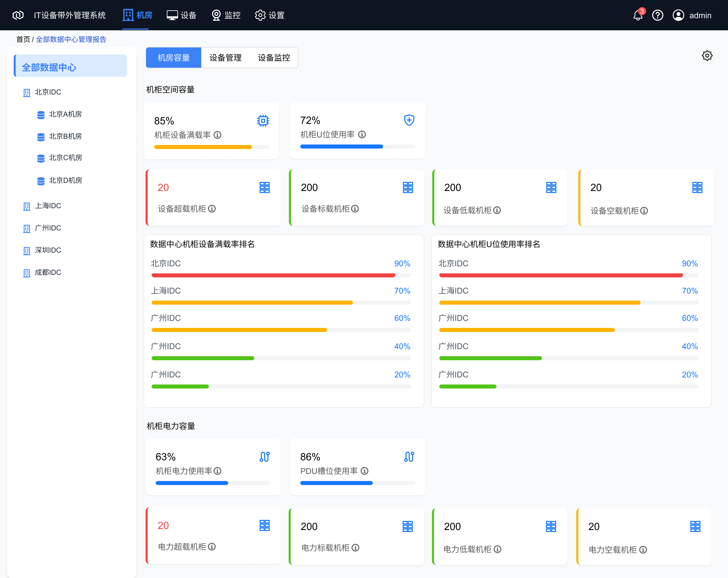Screen dimensions: 728x578
Task: Open the 机房 top navigation menu
Action: [x=138, y=15]
